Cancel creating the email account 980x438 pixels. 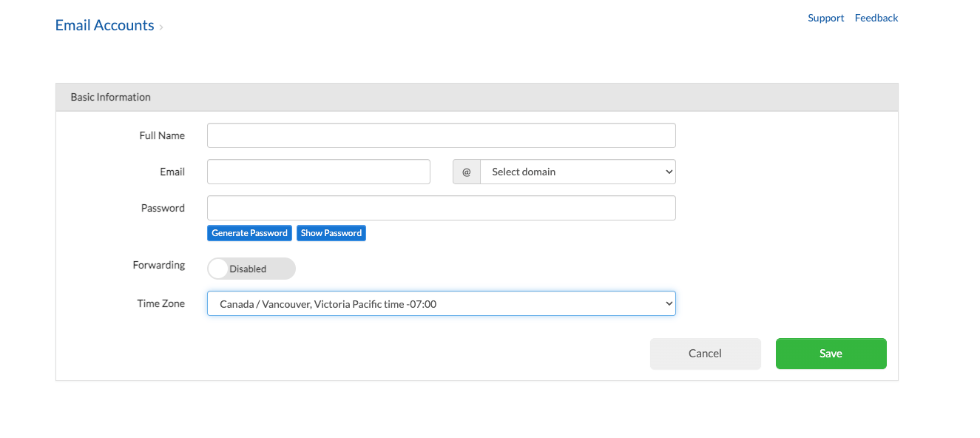pyautogui.click(x=705, y=353)
